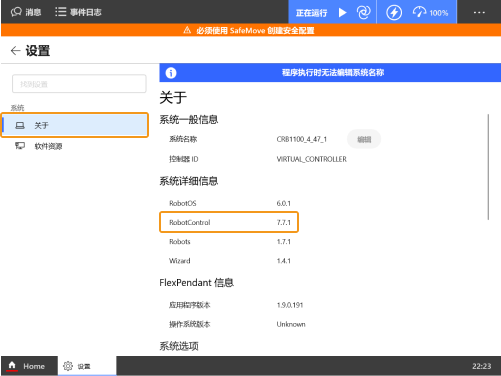
Task: Click the 100% speed gauge icon
Action: (419, 13)
